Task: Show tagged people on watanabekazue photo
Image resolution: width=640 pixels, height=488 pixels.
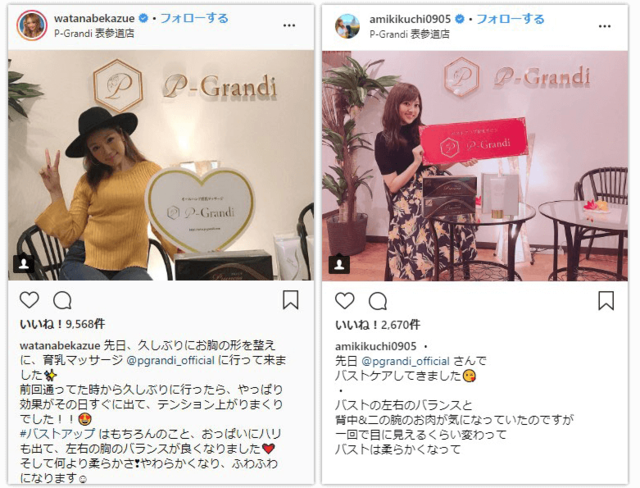Action: tap(24, 264)
